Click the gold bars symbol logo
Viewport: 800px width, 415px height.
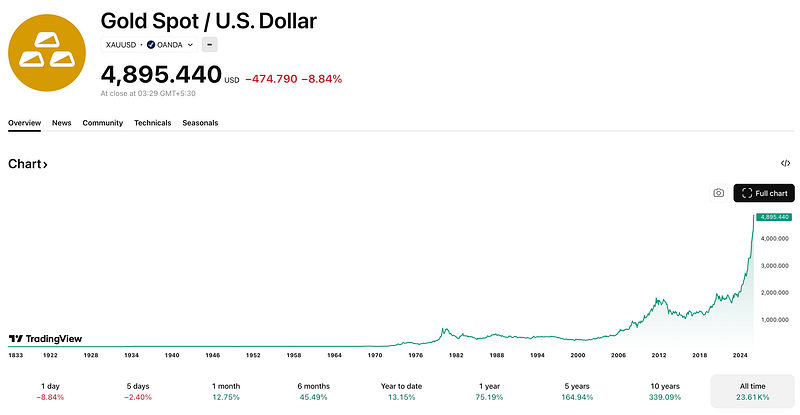(x=47, y=53)
